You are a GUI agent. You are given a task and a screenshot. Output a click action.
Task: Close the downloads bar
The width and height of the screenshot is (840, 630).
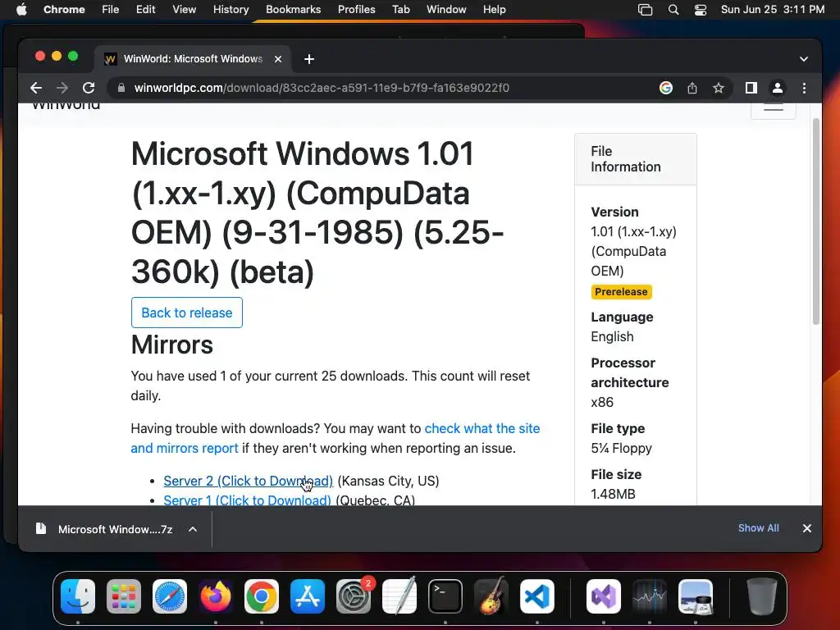(x=807, y=528)
